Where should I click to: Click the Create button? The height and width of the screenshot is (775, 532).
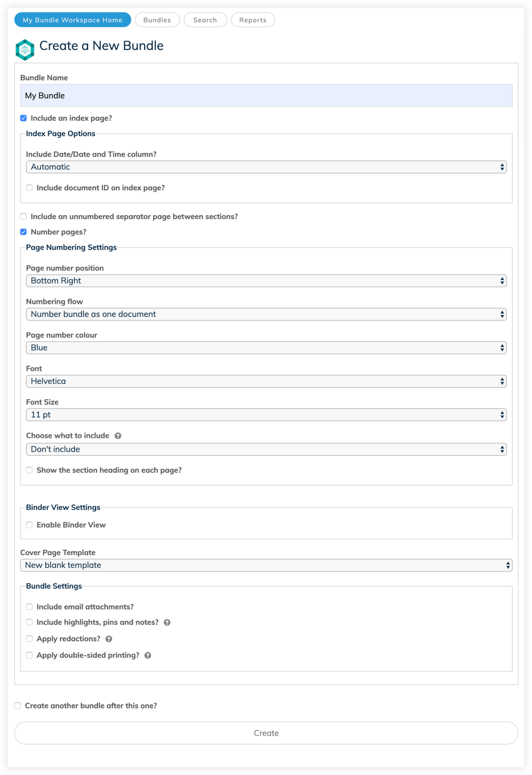(266, 733)
